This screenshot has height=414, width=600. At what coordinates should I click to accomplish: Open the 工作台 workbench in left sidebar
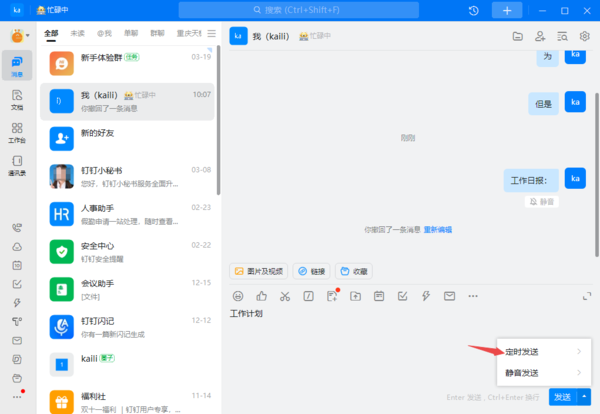click(17, 133)
